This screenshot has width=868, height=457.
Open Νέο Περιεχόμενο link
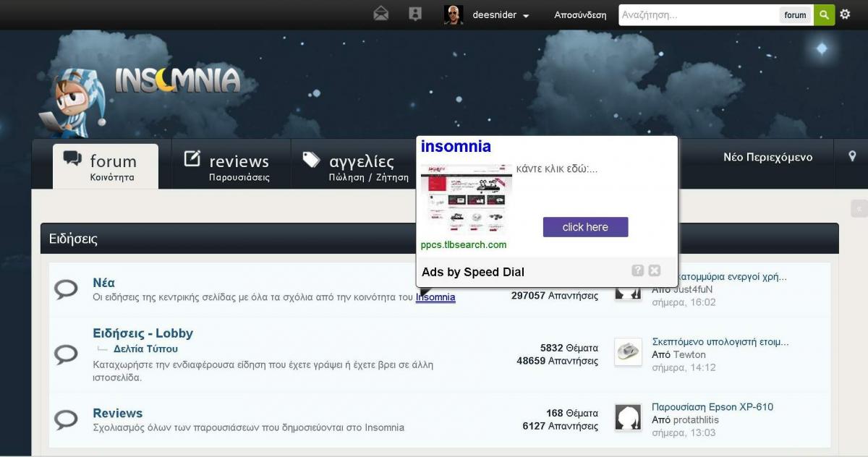768,157
